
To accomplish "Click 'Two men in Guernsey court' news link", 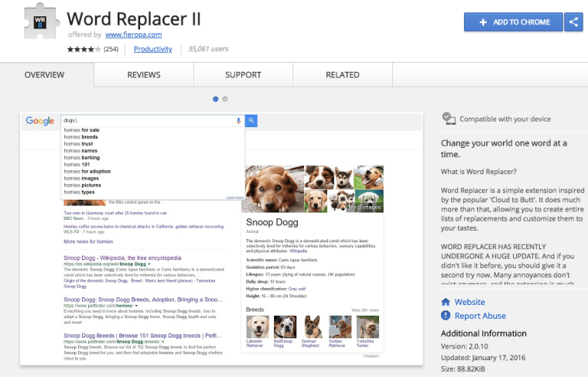I will [x=115, y=213].
